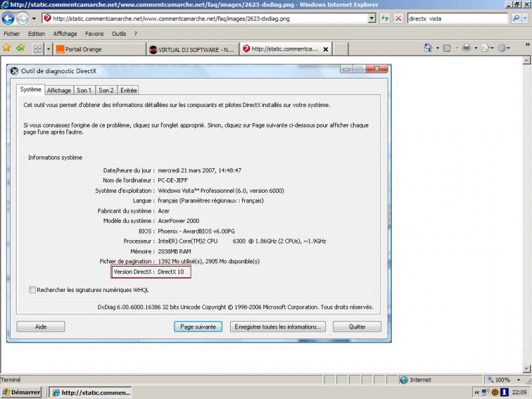The width and height of the screenshot is (532, 399).
Task: Close the static.commentca... tab
Action: 326,49
